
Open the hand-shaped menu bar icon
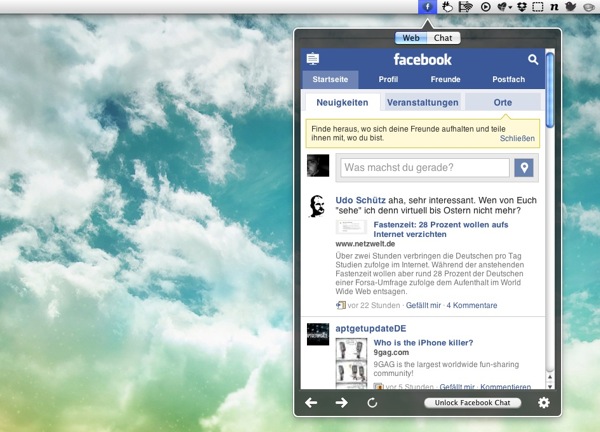coord(447,7)
